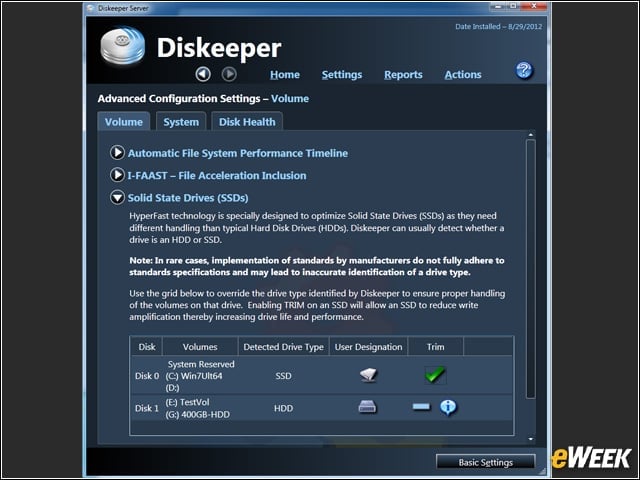Click the Disk column header
640x480 pixels.
[147, 347]
